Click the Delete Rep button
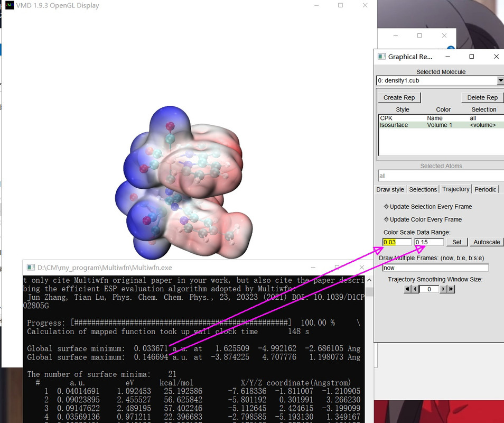Screen dimensions: 504x423 coord(482,97)
